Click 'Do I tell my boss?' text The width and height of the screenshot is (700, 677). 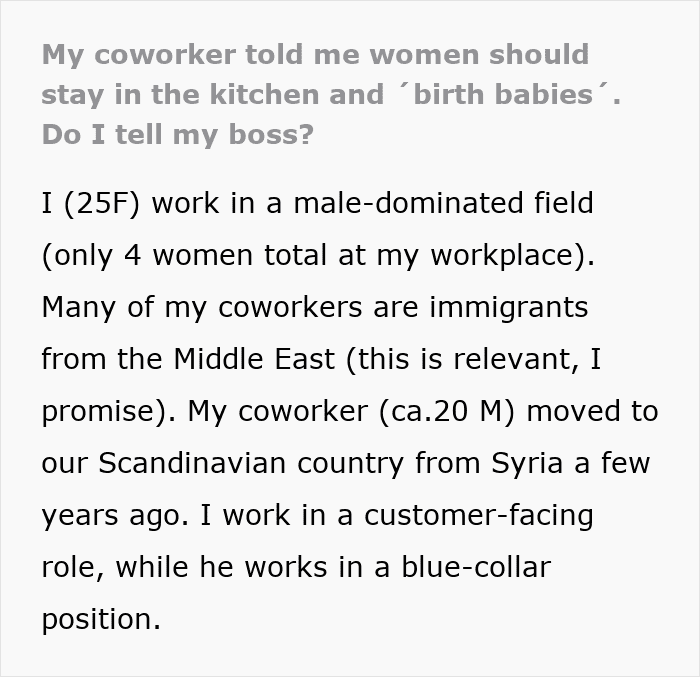coord(177,134)
